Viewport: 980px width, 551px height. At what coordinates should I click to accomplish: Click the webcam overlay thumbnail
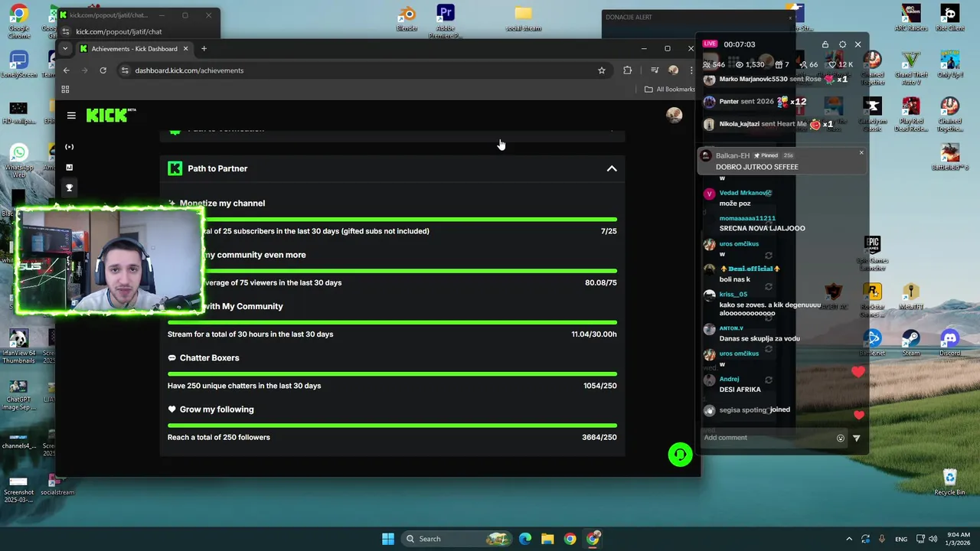tap(110, 260)
